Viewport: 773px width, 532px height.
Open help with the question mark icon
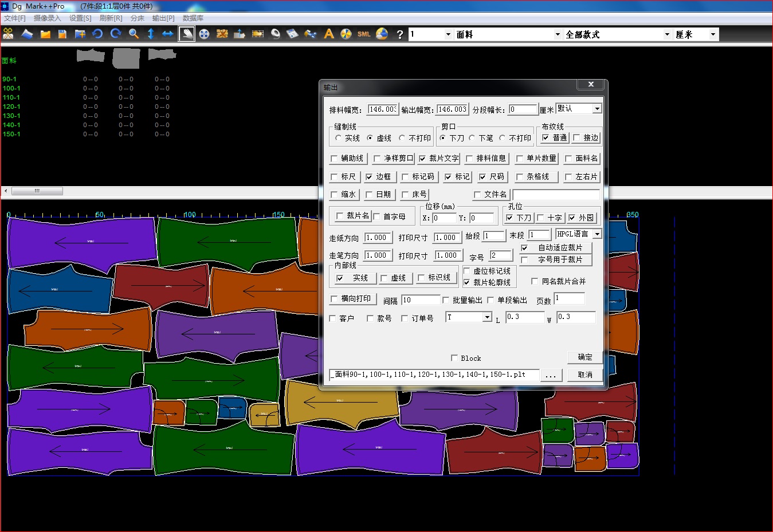pos(400,34)
